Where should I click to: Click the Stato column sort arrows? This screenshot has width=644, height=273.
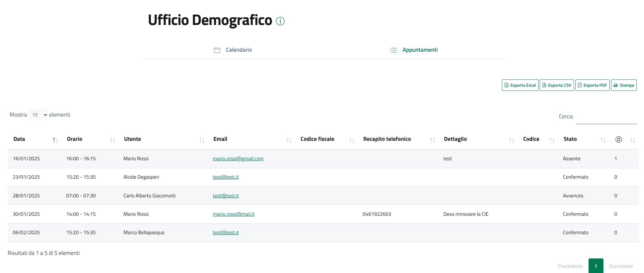pyautogui.click(x=603, y=140)
